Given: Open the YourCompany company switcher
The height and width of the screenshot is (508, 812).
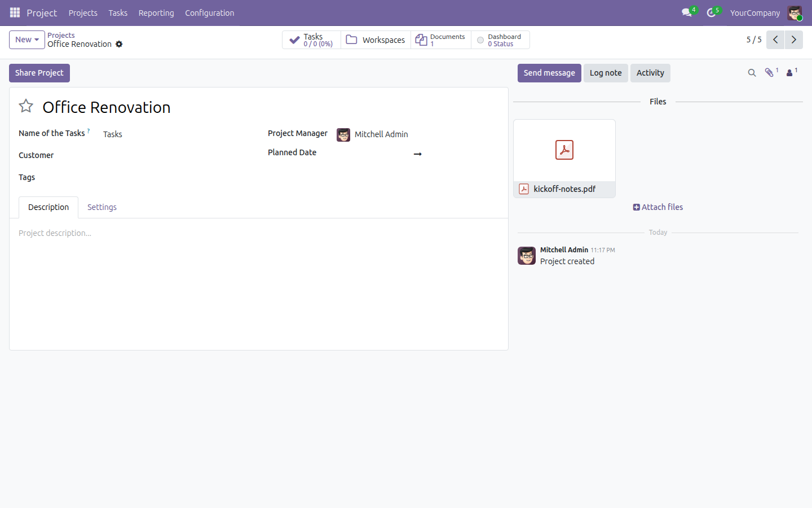Looking at the screenshot, I should coord(755,13).
